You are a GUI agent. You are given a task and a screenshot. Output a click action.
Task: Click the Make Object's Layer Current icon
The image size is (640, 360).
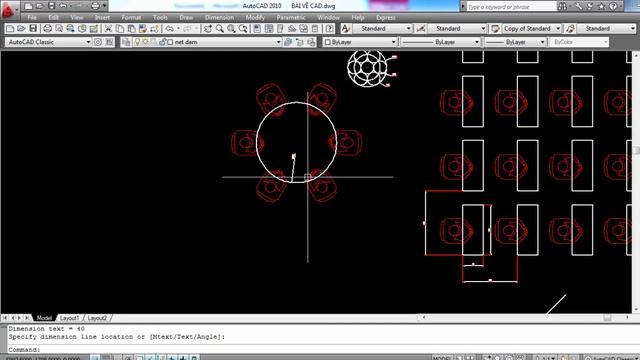coord(288,42)
